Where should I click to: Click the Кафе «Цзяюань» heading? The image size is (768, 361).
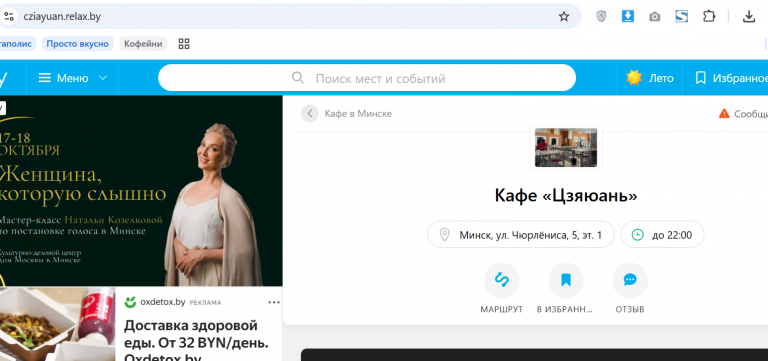566,196
